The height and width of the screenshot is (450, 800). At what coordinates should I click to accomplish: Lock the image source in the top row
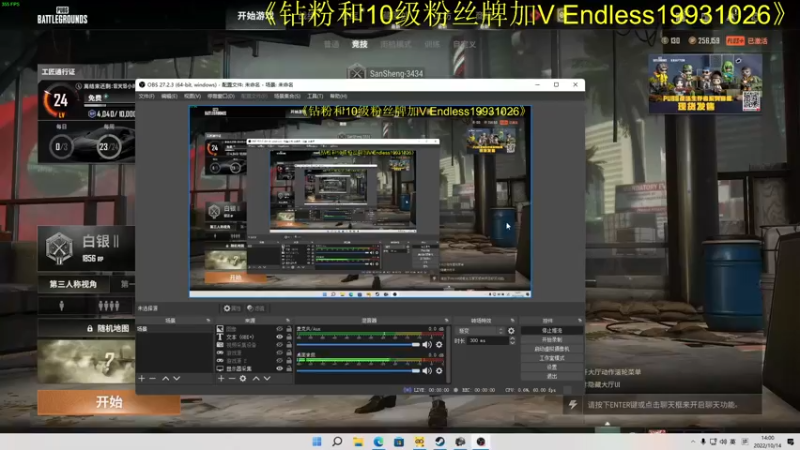pyautogui.click(x=289, y=329)
